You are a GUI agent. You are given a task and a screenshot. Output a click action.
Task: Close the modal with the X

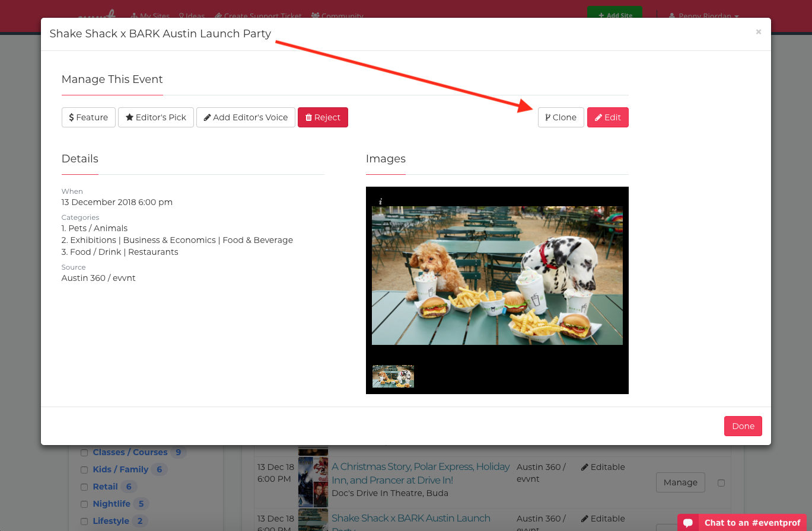coord(758,32)
